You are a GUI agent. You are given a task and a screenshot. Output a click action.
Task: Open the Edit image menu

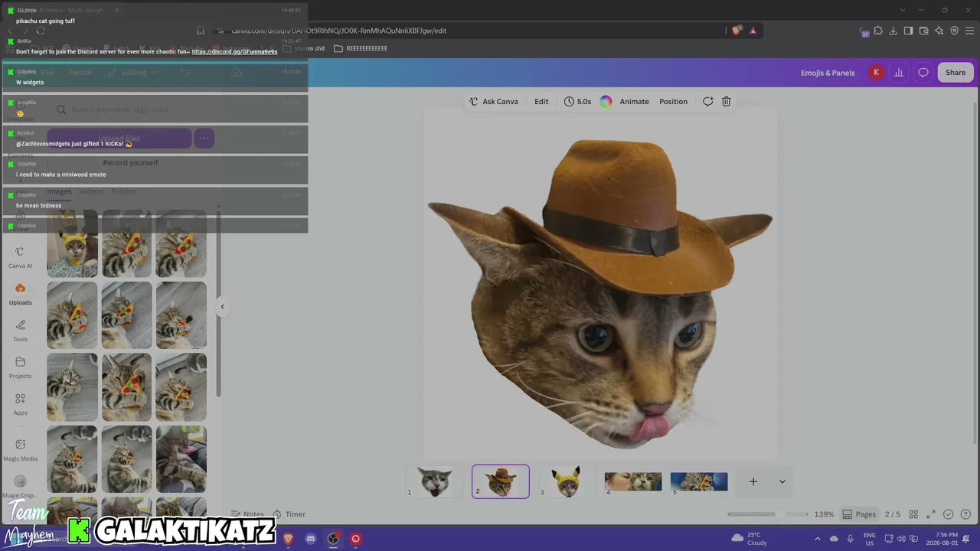[x=541, y=101]
